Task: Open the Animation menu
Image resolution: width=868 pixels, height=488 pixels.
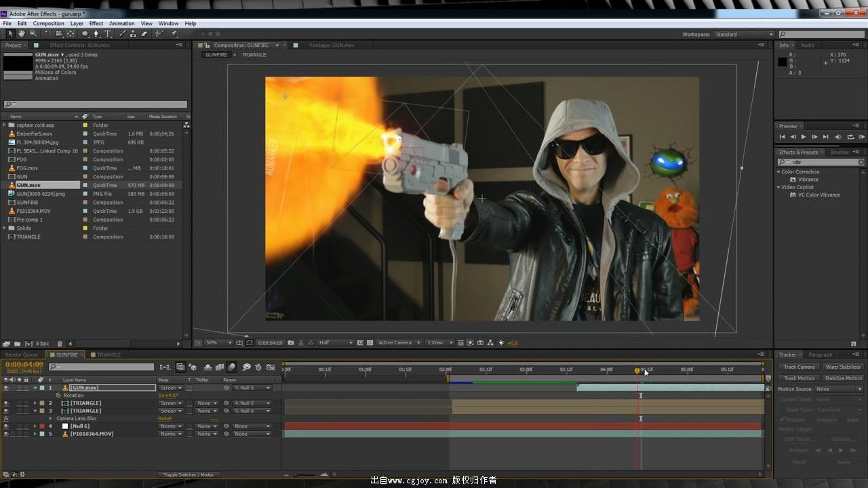Action: point(122,24)
